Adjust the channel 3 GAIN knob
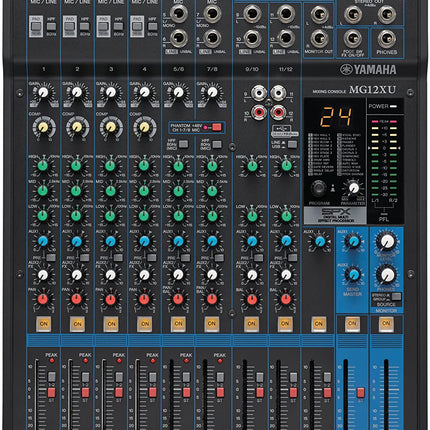The height and width of the screenshot is (430, 430). [x=111, y=92]
